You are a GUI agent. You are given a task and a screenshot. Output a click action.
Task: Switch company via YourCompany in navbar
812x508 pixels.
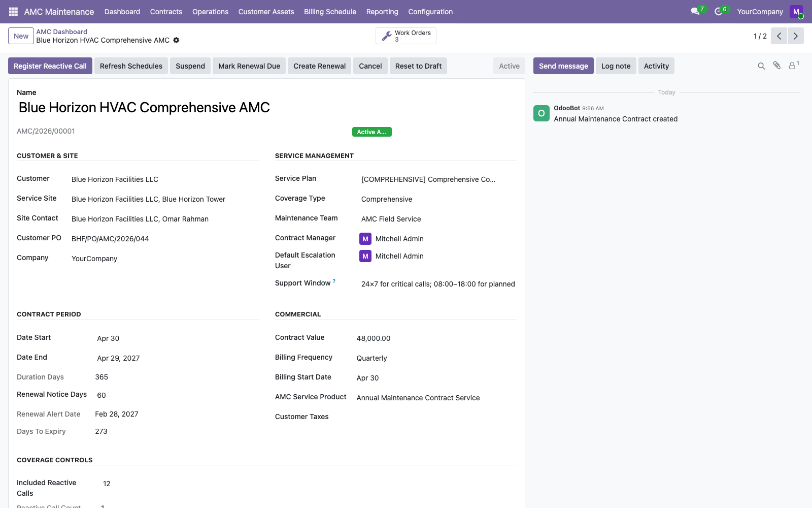(x=760, y=12)
